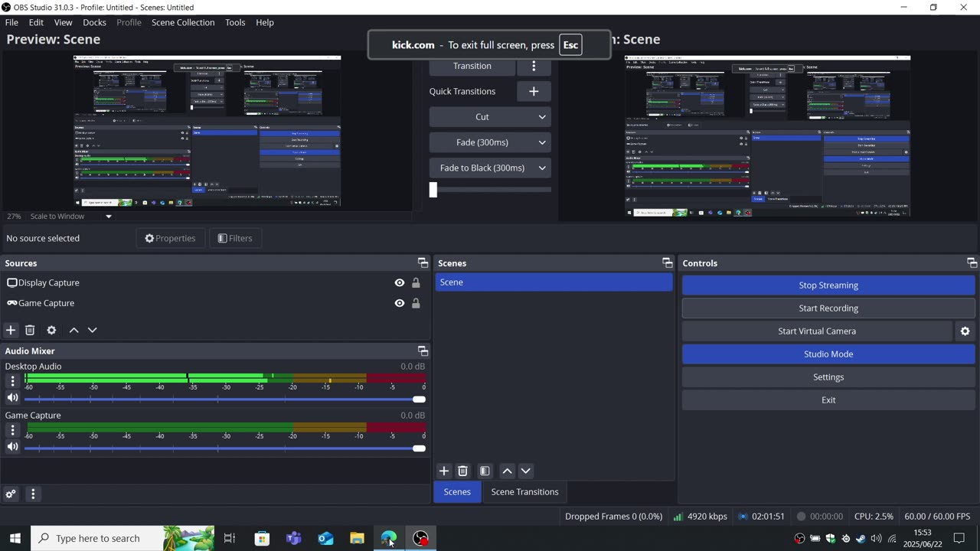Toggle Display Capture visibility eye
980x551 pixels.
[x=399, y=283]
